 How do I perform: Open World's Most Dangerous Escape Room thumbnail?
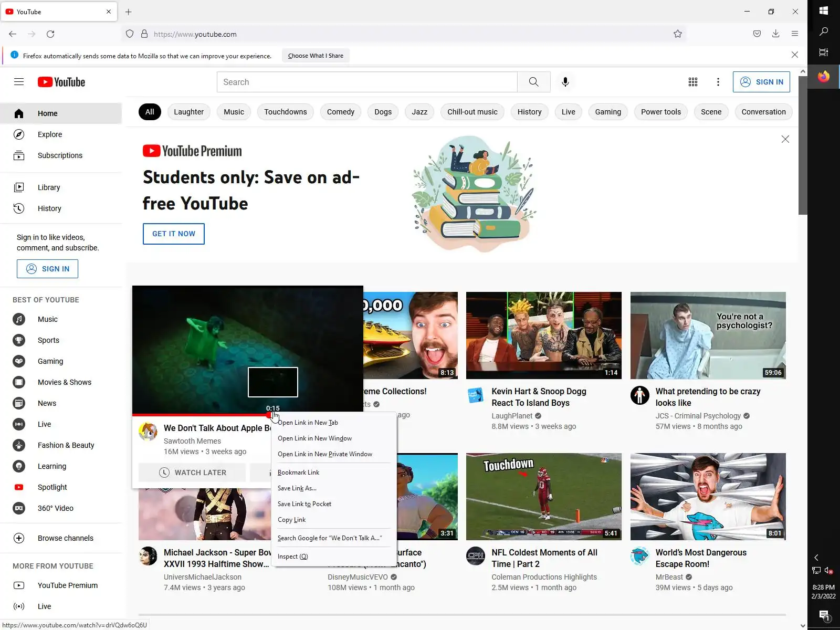[x=708, y=497]
